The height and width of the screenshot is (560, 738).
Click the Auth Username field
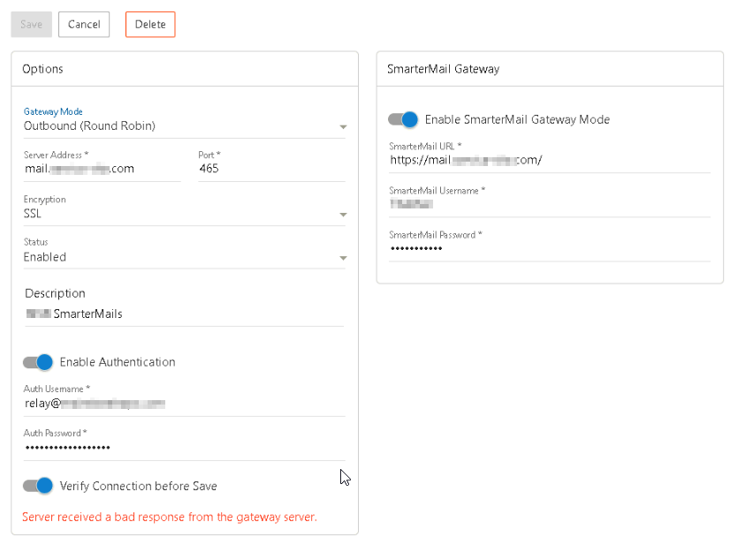click(184, 404)
